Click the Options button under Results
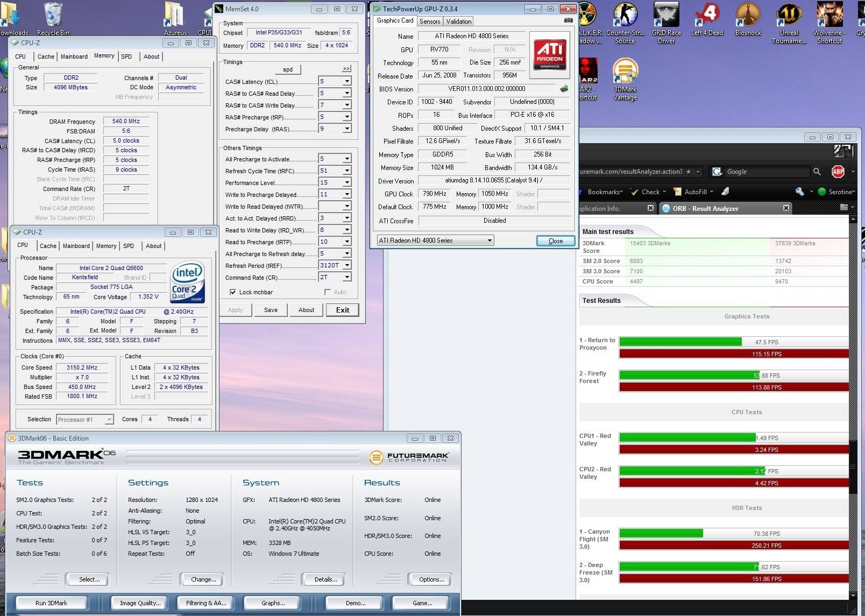The width and height of the screenshot is (865, 616). click(x=431, y=579)
